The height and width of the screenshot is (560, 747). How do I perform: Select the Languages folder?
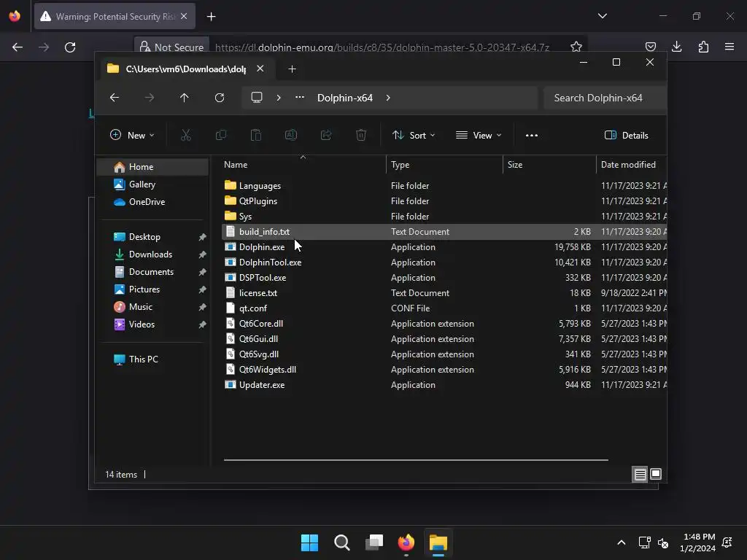click(x=260, y=186)
